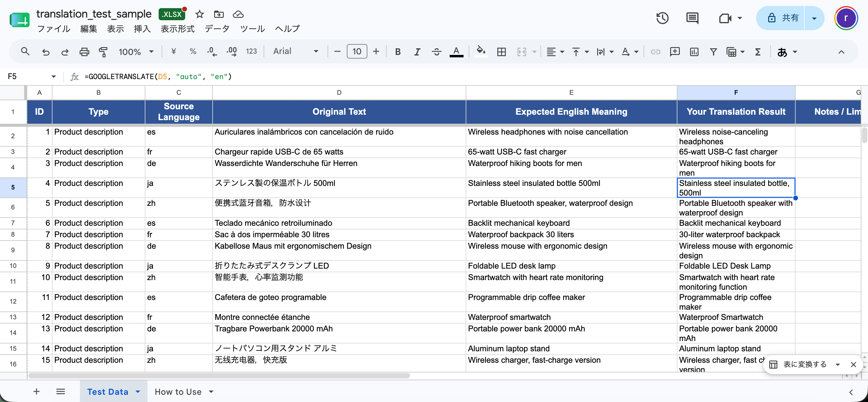Screen dimensions: 868x402
Task: Click 表に変換する suggestion
Action: click(804, 364)
